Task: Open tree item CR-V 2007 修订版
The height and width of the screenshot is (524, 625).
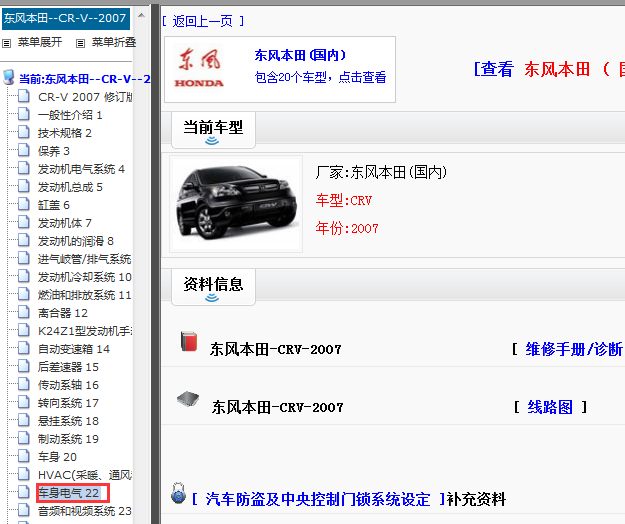Action: click(85, 97)
